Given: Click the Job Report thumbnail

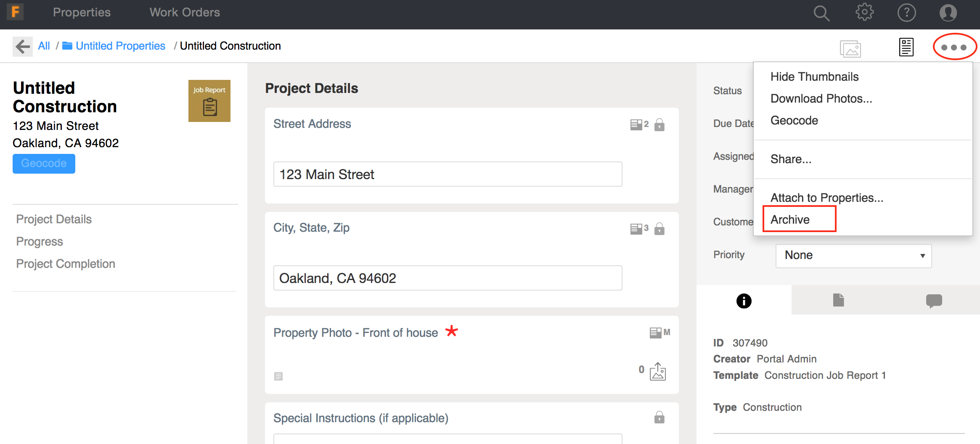Looking at the screenshot, I should tap(209, 101).
